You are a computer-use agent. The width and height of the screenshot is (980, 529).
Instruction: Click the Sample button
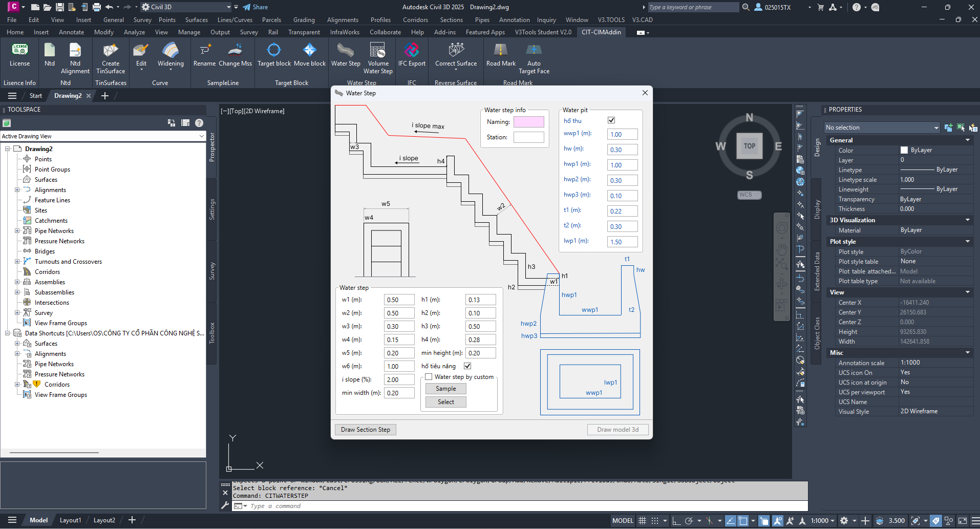click(446, 389)
